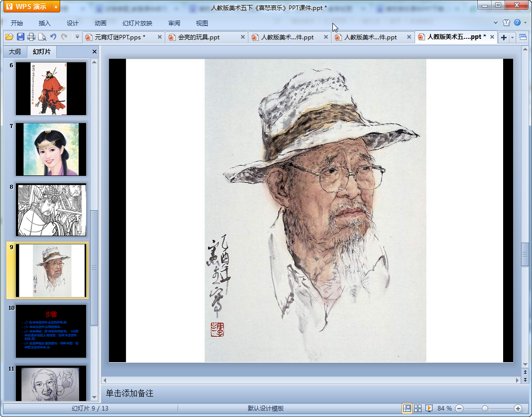
Task: Open the 动画 menu tab
Action: click(x=101, y=23)
